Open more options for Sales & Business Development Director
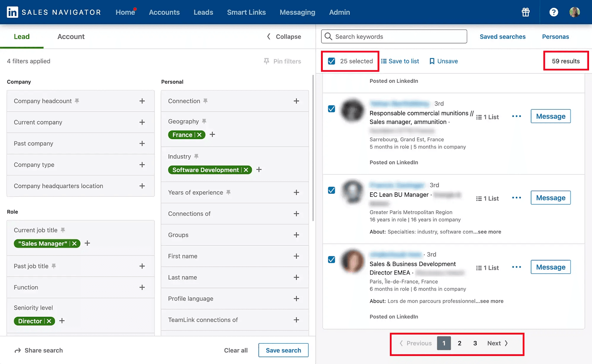The image size is (592, 364). [x=517, y=267]
